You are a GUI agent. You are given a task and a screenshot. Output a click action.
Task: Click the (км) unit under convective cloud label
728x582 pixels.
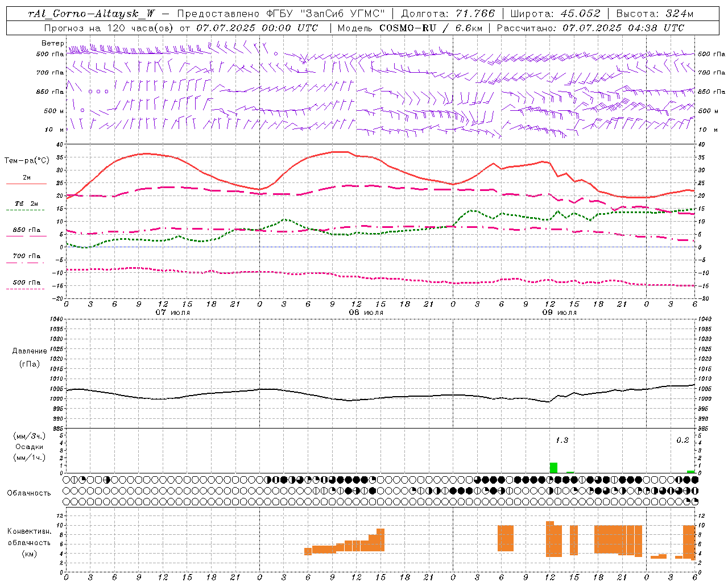(x=29, y=554)
